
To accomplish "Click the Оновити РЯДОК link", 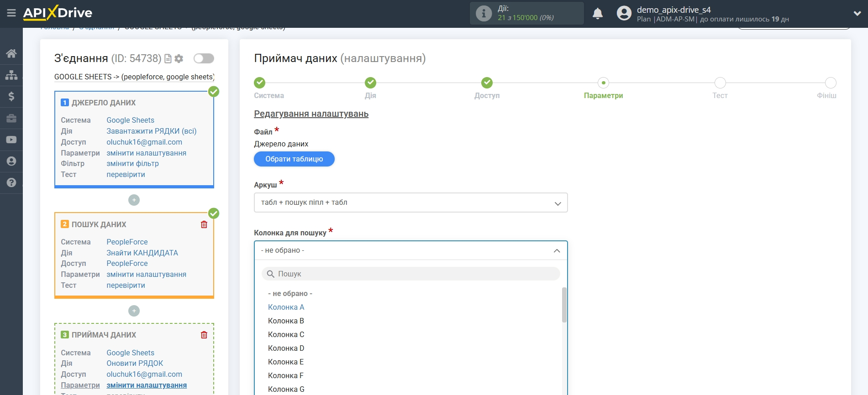I will pyautogui.click(x=135, y=363).
